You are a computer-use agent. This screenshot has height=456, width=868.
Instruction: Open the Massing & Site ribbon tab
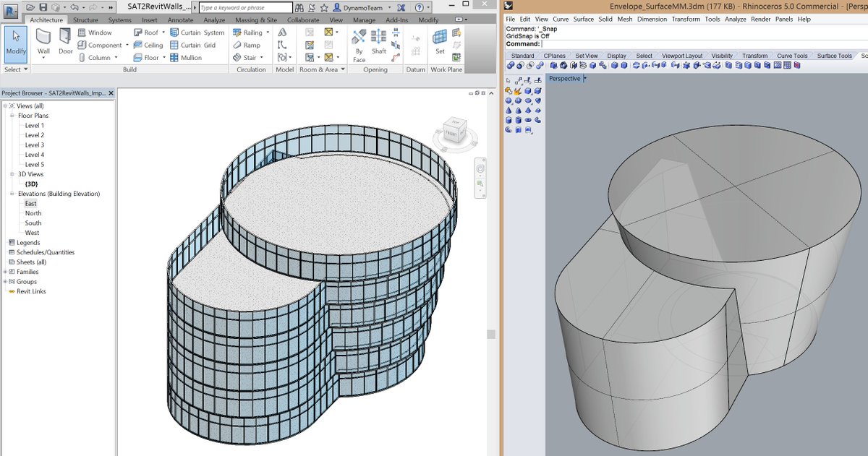[256, 20]
